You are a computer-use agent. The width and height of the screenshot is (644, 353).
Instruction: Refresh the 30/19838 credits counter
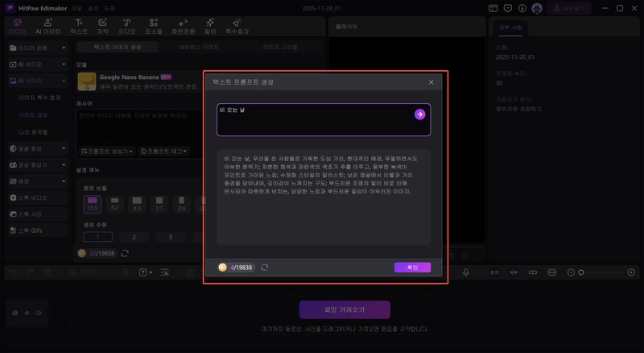125,253
